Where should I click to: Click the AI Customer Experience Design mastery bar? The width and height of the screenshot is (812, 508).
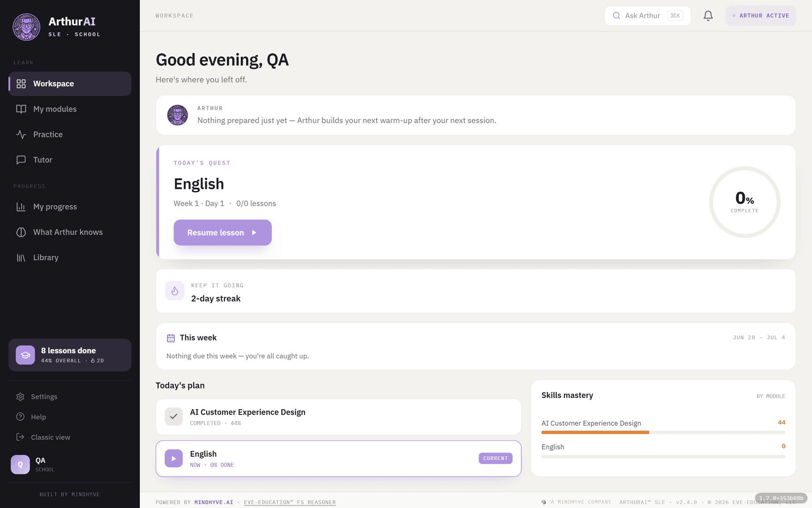point(663,433)
